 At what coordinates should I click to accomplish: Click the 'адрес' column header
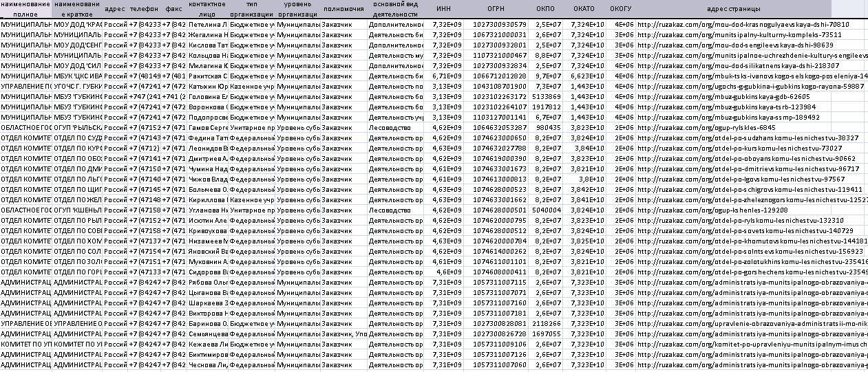click(116, 9)
